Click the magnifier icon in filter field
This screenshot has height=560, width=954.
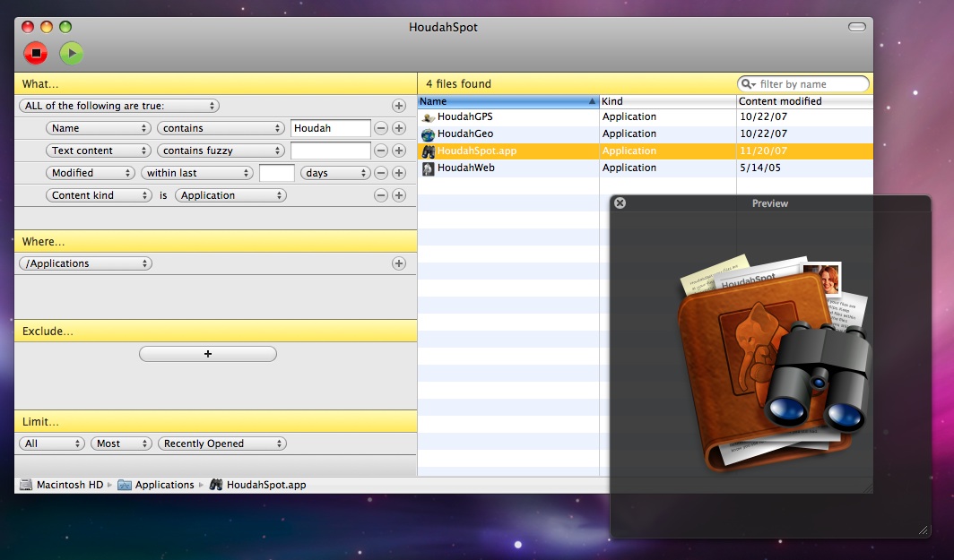748,84
